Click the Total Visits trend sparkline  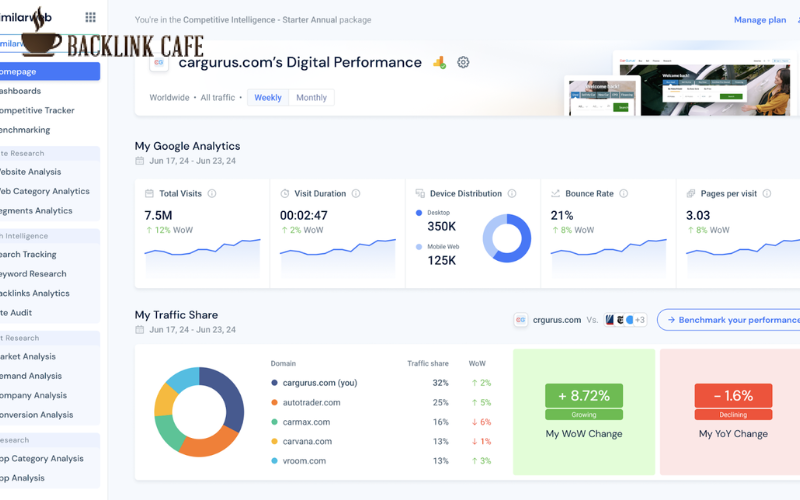click(x=203, y=259)
